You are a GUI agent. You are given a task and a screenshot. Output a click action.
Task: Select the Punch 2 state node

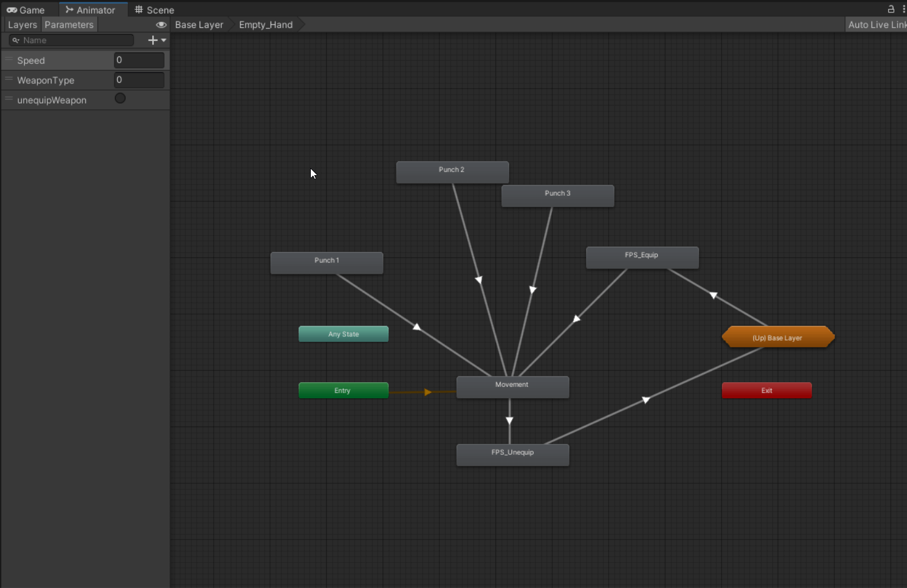click(x=452, y=172)
